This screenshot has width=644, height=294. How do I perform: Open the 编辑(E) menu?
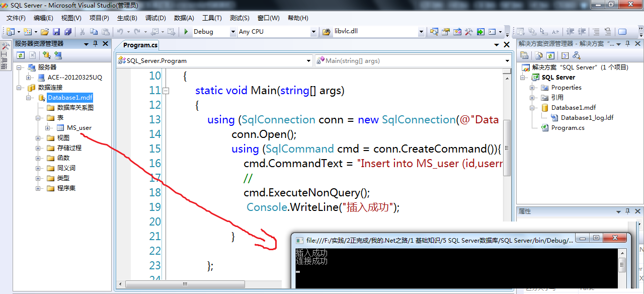pos(43,18)
